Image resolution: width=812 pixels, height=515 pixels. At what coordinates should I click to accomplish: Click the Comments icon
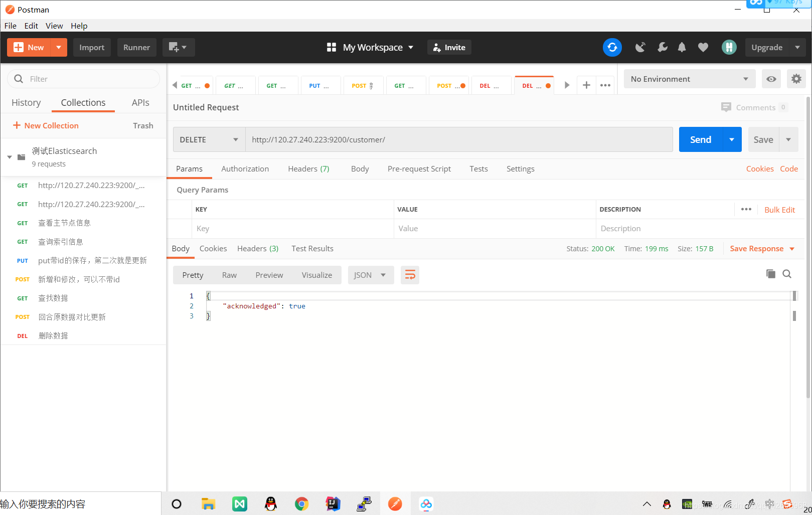[x=726, y=107]
